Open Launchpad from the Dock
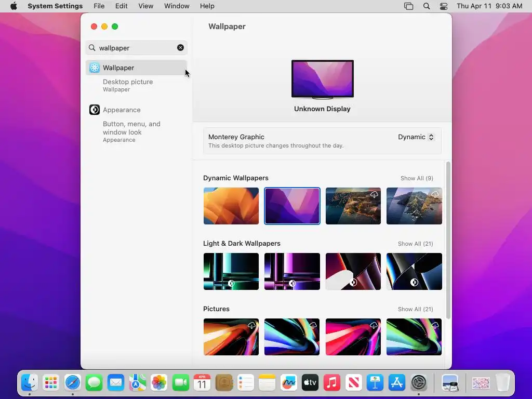 click(51, 383)
